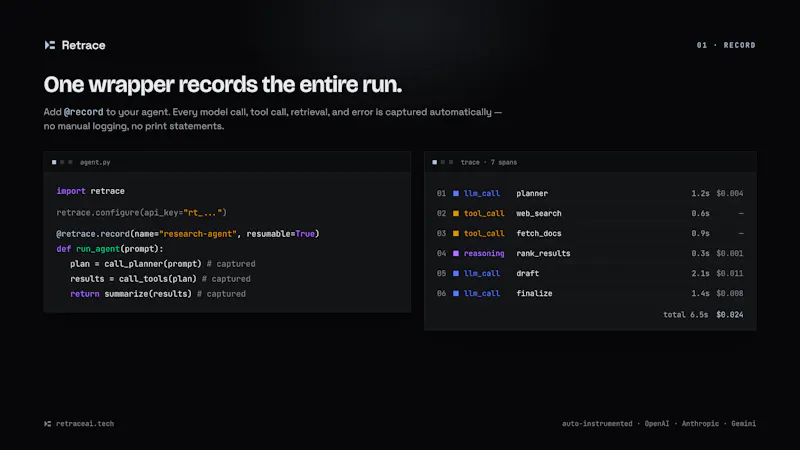Click the "research-agent" string in decorator
This screenshot has width=800, height=450.
tap(198, 234)
